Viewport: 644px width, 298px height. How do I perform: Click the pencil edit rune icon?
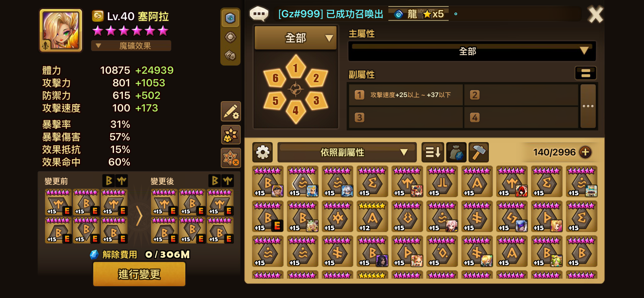point(231,112)
